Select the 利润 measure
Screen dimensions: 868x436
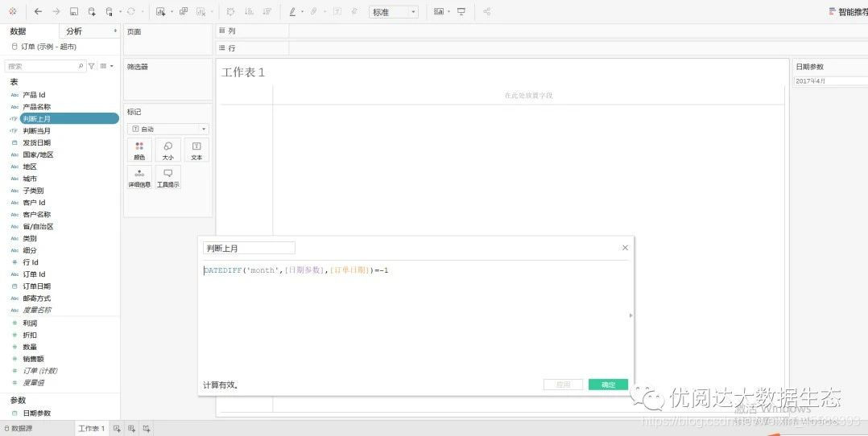(30, 323)
